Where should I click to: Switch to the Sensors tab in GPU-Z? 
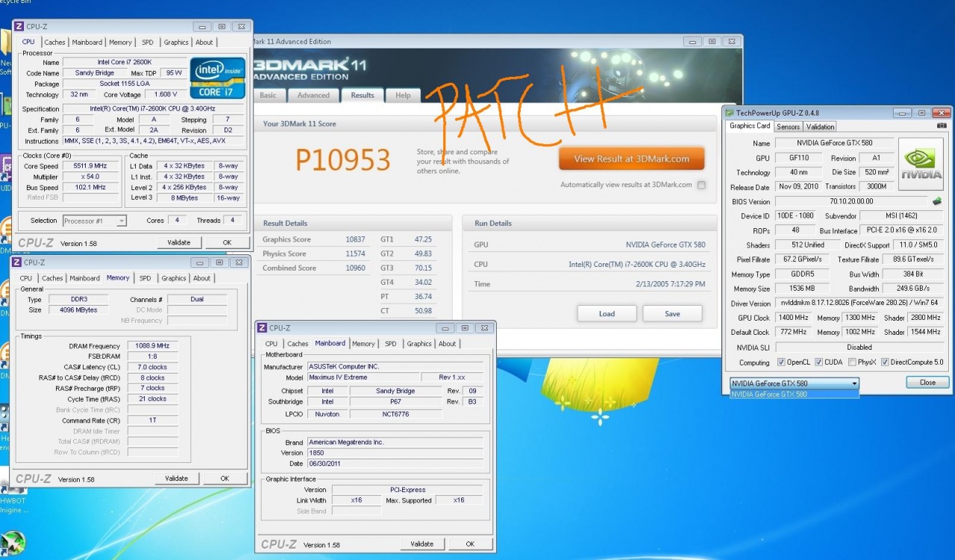pos(788,127)
